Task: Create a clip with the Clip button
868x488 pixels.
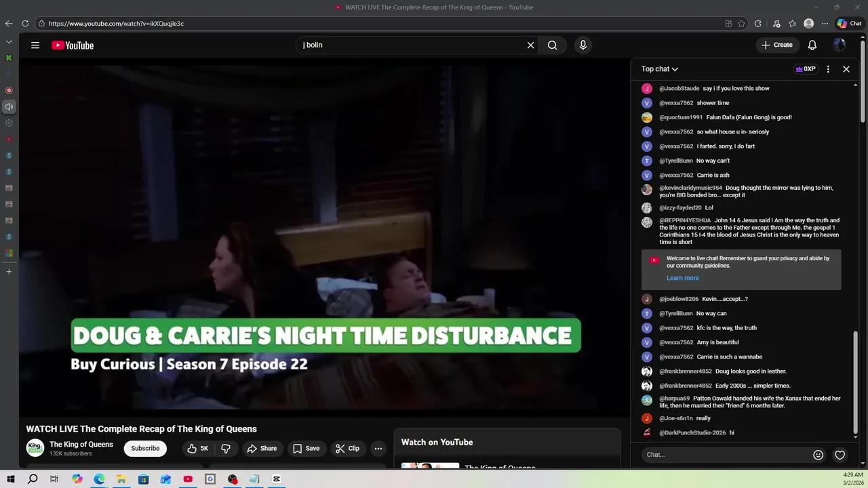Action: pos(347,448)
